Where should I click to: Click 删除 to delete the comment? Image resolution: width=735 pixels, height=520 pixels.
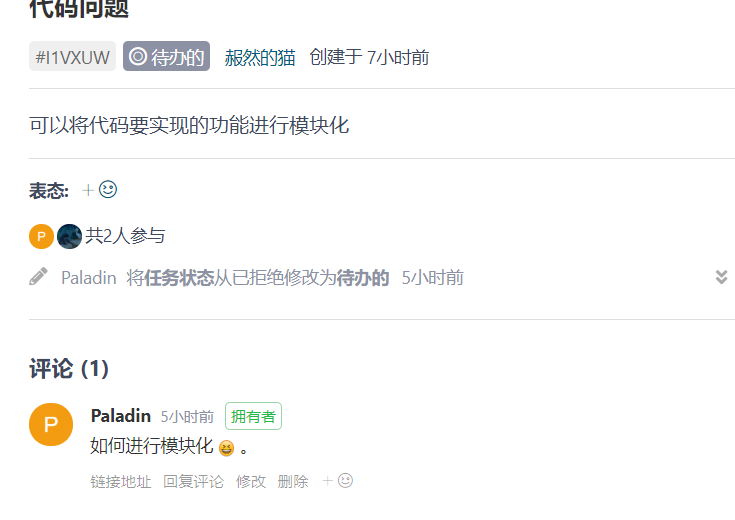[293, 482]
